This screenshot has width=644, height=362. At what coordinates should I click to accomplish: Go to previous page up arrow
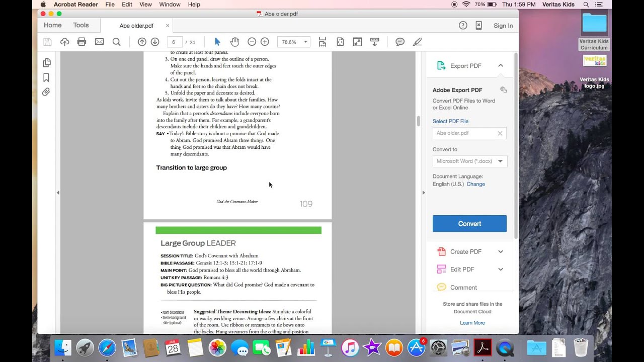pyautogui.click(x=142, y=42)
